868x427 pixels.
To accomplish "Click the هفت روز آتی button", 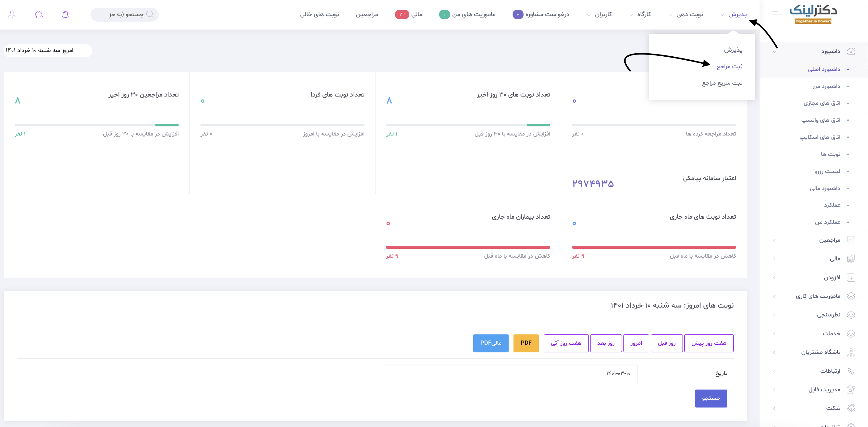I will (566, 343).
